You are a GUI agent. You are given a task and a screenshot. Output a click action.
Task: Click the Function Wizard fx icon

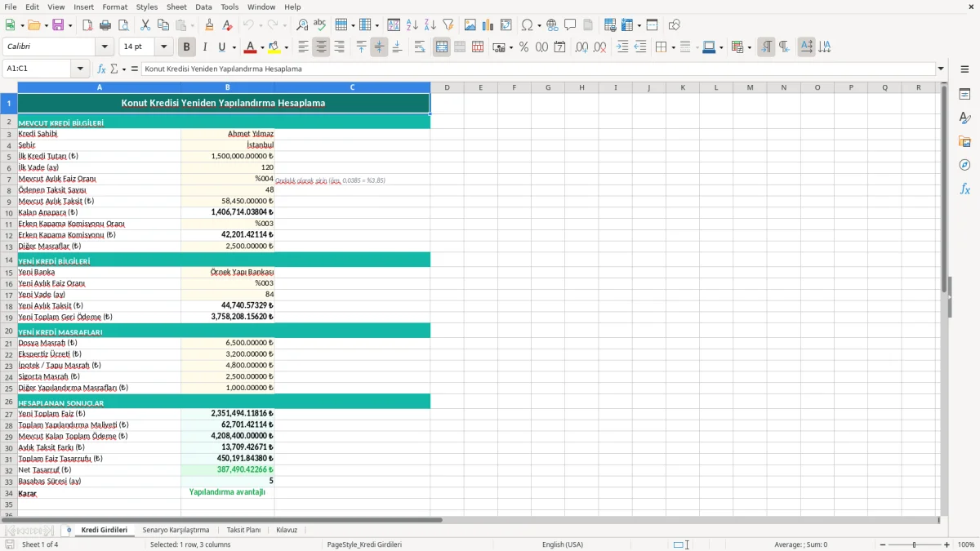coord(101,69)
